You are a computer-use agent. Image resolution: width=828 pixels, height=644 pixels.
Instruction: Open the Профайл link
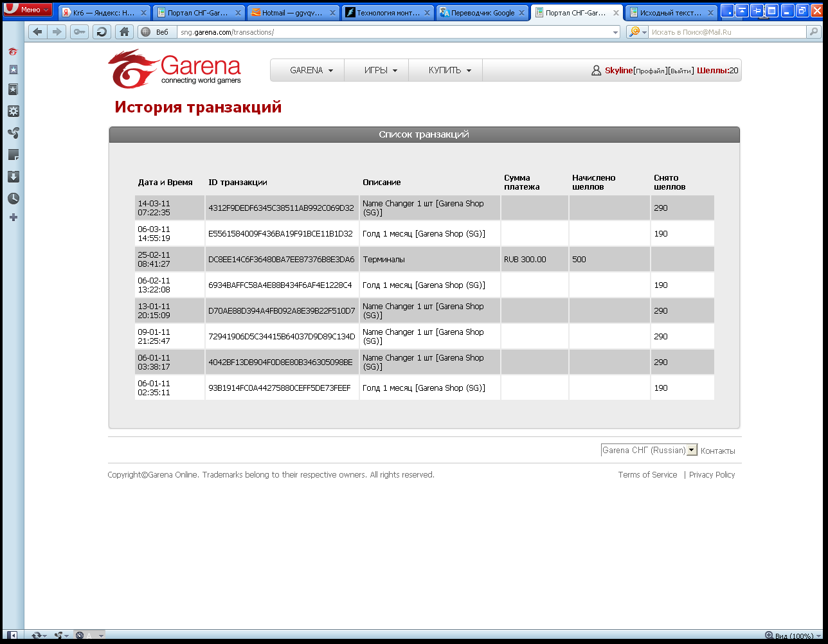tap(650, 71)
